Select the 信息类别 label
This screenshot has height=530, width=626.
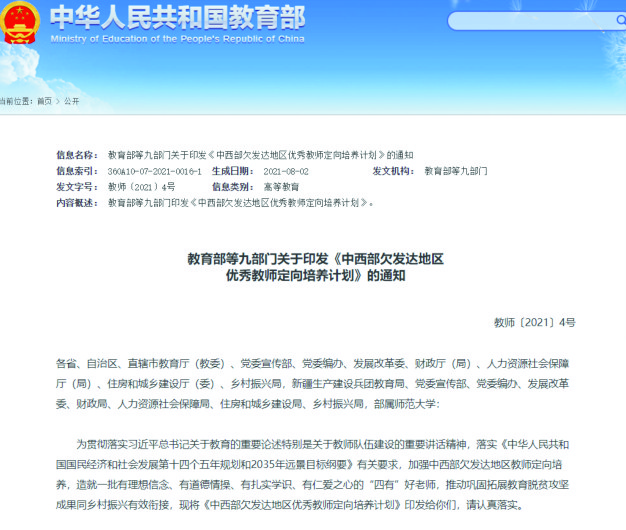232,187
